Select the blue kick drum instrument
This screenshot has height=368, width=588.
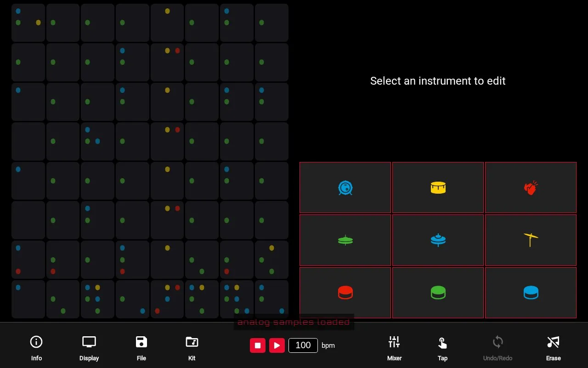(345, 187)
